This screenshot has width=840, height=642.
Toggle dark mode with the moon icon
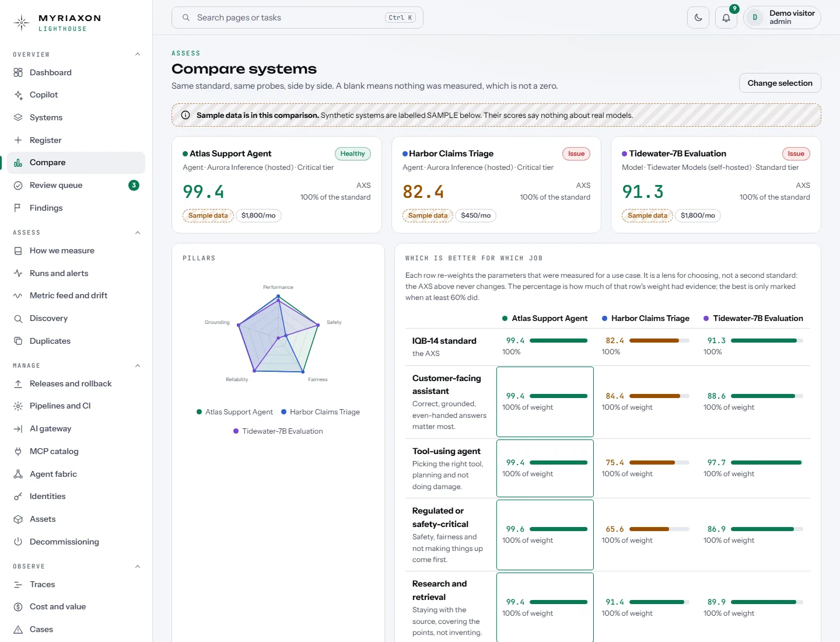[x=698, y=18]
